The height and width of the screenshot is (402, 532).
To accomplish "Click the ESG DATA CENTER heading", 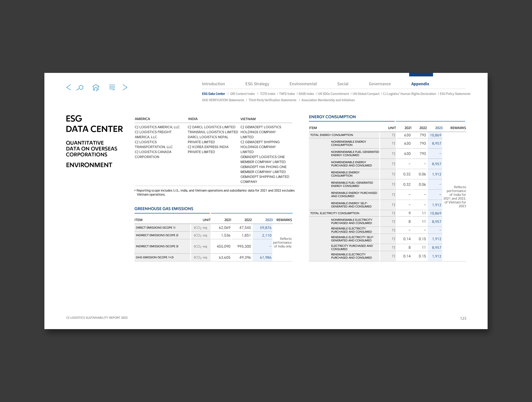I will point(94,124).
